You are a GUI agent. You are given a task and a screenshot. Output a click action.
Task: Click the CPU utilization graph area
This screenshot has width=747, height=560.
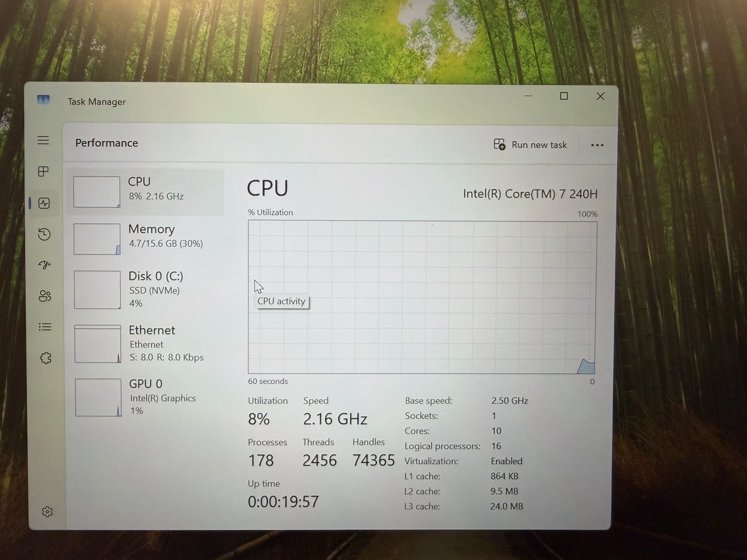click(422, 297)
